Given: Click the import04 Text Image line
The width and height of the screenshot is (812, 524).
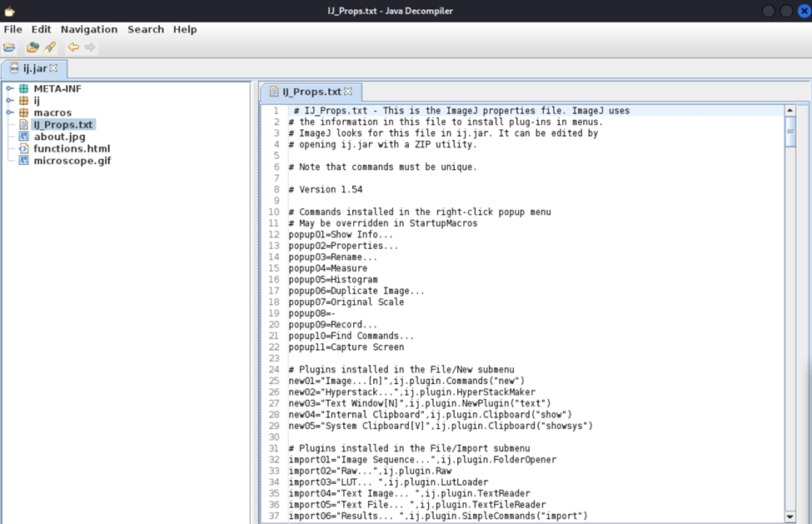Looking at the screenshot, I should [409, 493].
